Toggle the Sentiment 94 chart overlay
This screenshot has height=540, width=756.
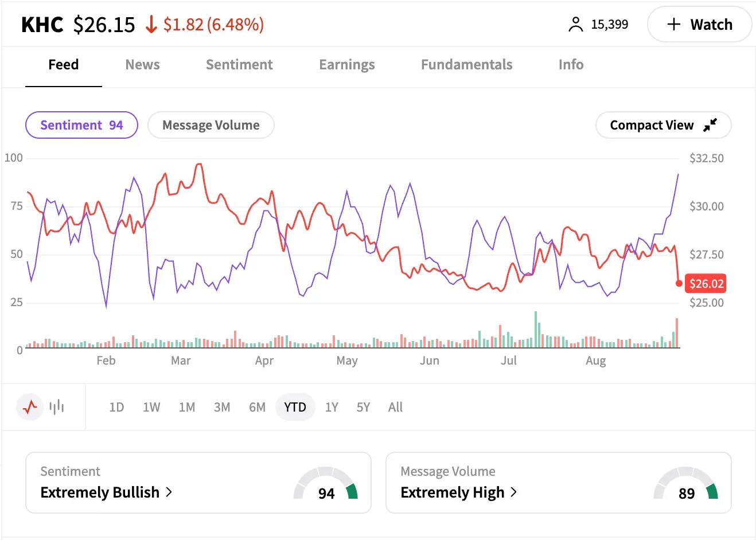[81, 125]
